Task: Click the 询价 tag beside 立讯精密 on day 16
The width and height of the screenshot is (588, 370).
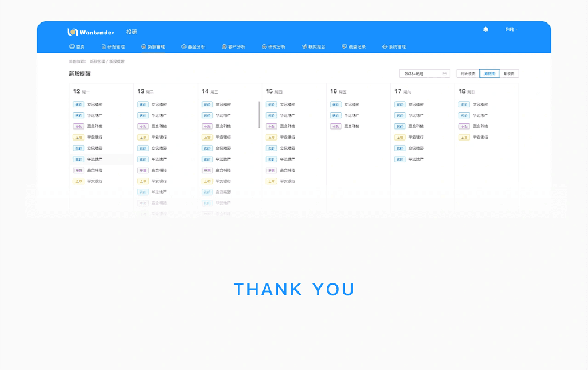Action: (x=335, y=104)
